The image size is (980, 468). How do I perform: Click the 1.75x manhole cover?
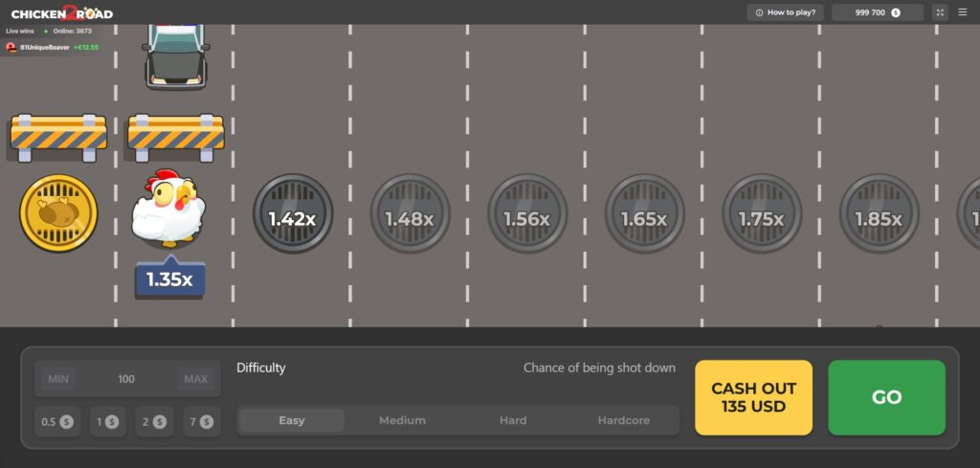(x=762, y=213)
